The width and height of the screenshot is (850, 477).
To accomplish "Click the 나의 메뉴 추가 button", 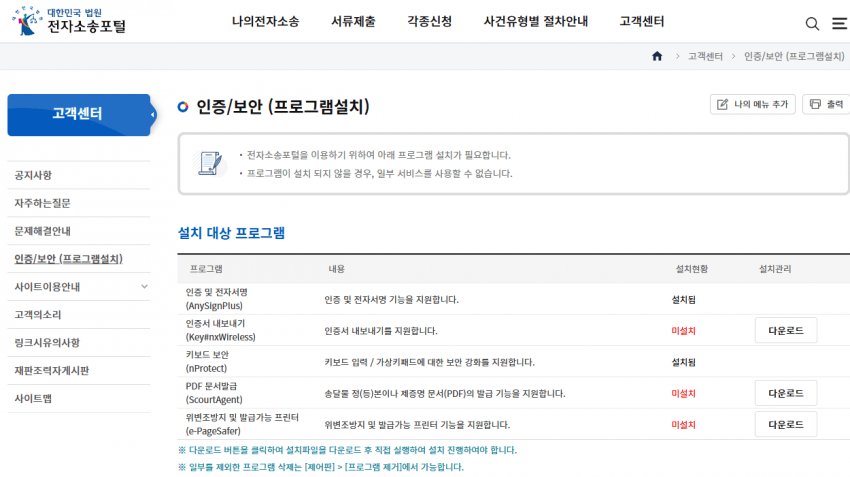I will click(752, 104).
